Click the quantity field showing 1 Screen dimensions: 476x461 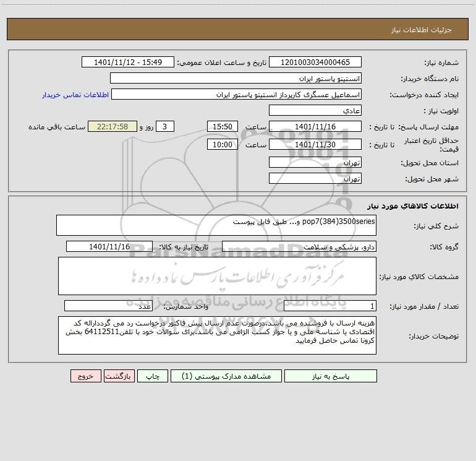click(x=330, y=306)
